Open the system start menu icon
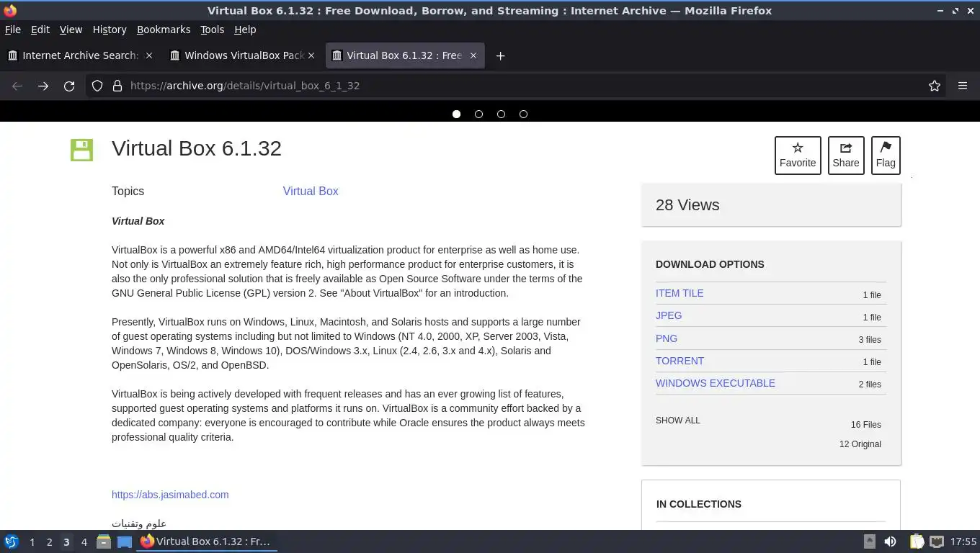Screen dimensions: 980x553 click(12, 541)
